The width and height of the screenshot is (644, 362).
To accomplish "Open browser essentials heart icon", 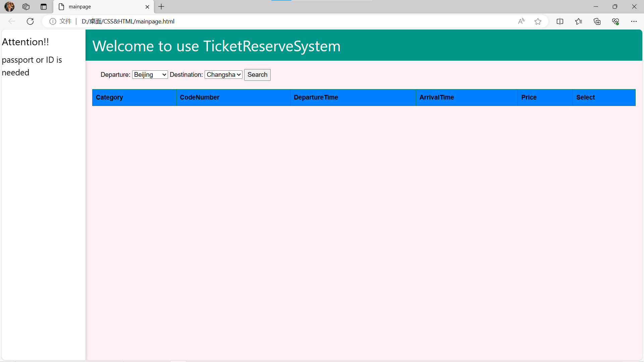I will (x=615, y=21).
